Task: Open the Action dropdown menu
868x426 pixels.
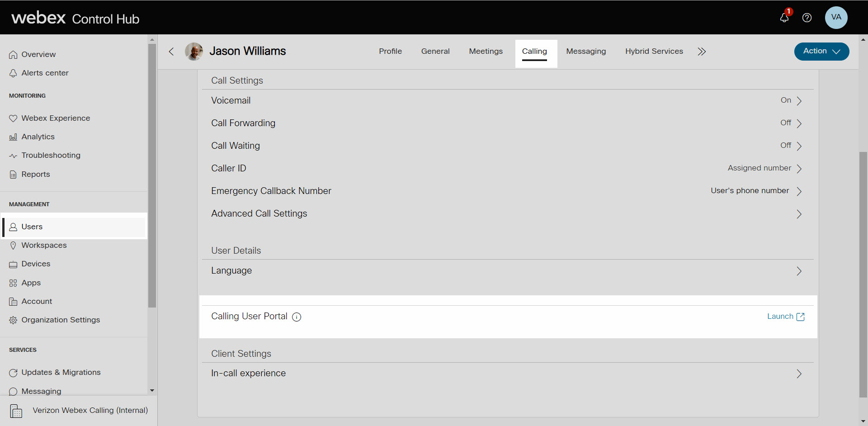Action: 821,51
